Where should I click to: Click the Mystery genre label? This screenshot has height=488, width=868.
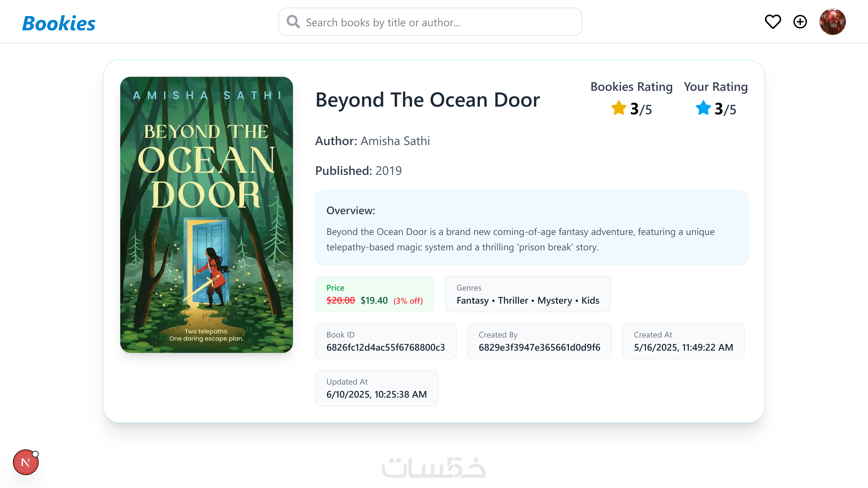click(555, 300)
